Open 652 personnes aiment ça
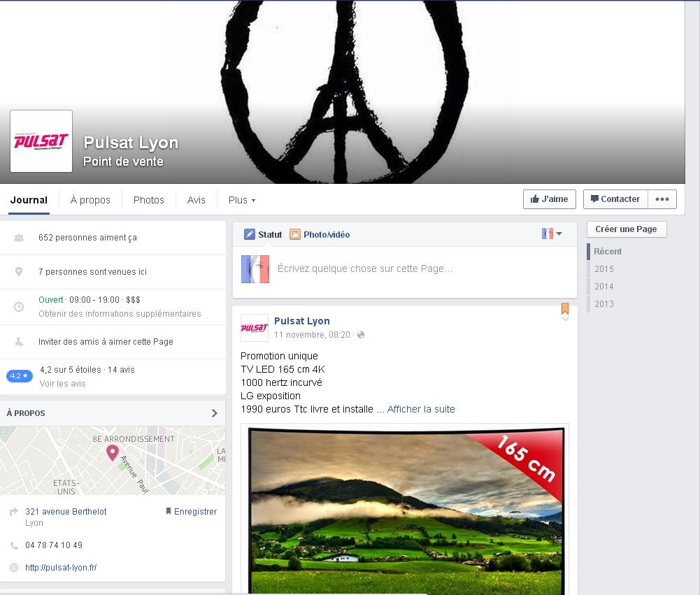The height and width of the screenshot is (595, 700). pyautogui.click(x=87, y=238)
